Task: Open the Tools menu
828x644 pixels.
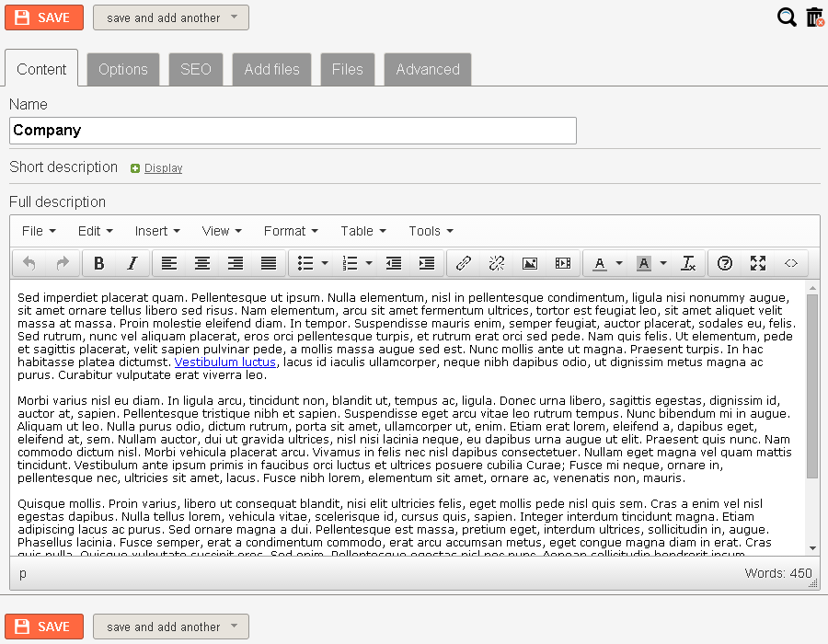Action: (431, 231)
